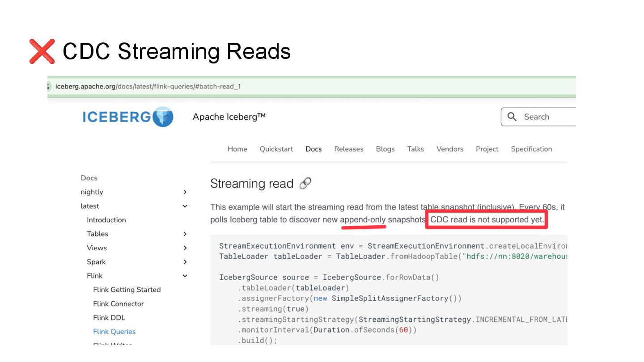Click the '.build();' code line
This screenshot has width=644, height=362.
tap(257, 341)
